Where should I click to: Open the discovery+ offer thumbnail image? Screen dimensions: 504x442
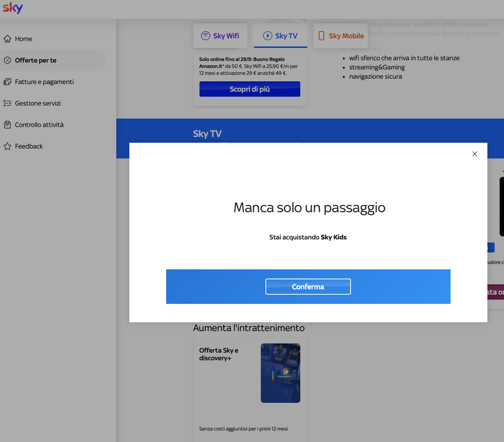280,373
